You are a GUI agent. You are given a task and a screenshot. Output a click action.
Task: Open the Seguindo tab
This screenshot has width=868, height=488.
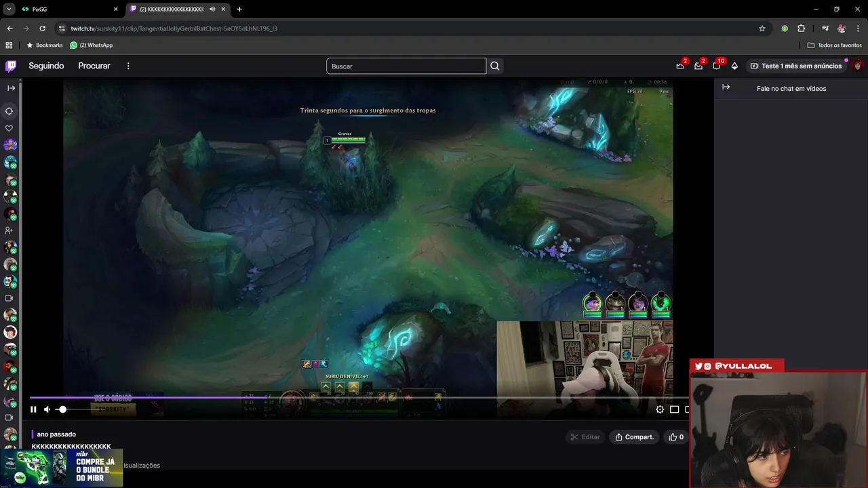(x=46, y=66)
